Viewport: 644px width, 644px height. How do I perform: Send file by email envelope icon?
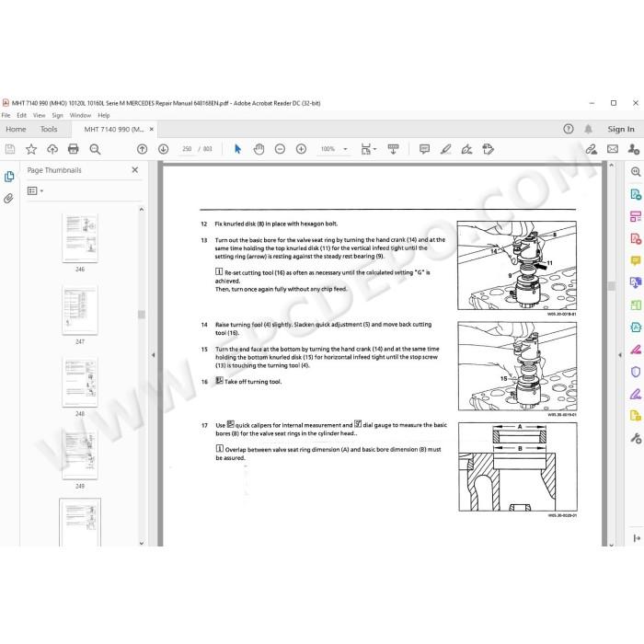(613, 149)
